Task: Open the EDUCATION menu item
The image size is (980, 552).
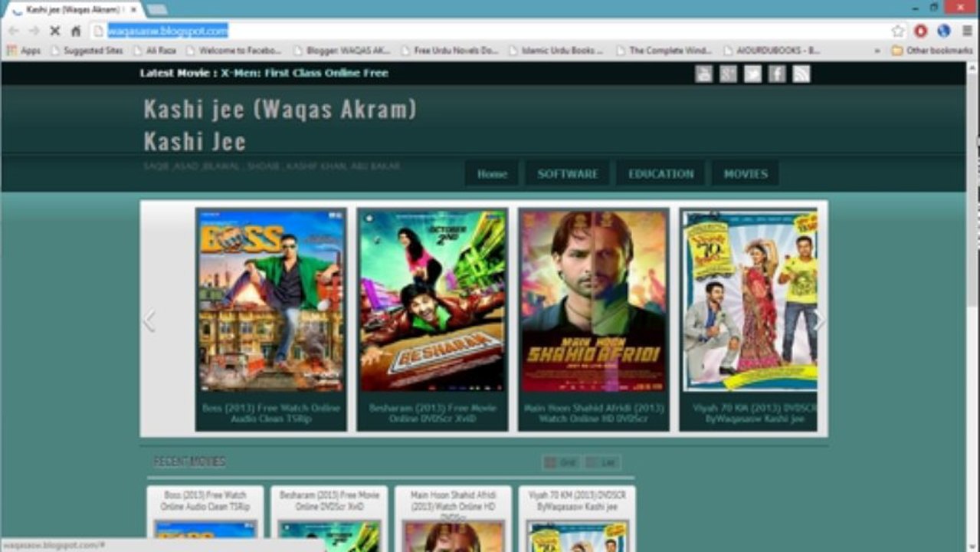Action: pos(661,174)
